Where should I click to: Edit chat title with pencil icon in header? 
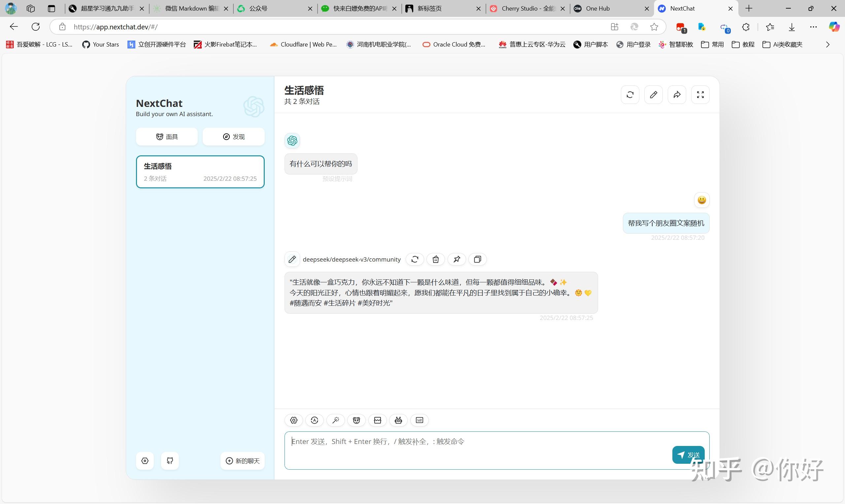click(x=653, y=95)
